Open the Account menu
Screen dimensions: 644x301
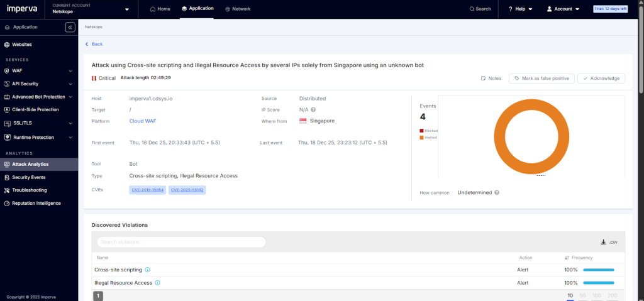[563, 9]
